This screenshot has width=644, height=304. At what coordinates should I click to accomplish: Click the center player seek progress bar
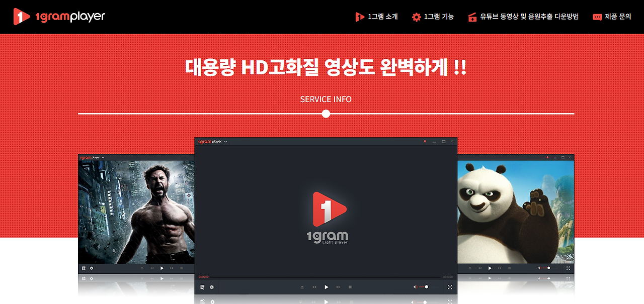326,277
